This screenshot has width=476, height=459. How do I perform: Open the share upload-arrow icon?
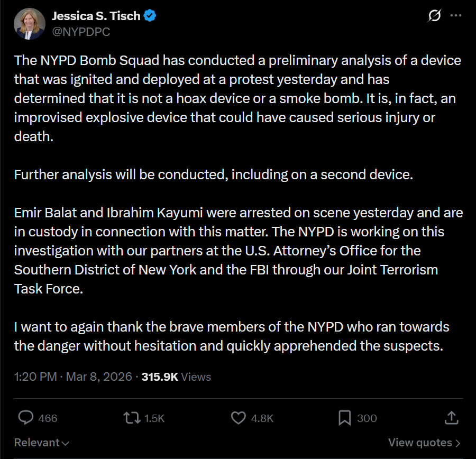coord(452,418)
